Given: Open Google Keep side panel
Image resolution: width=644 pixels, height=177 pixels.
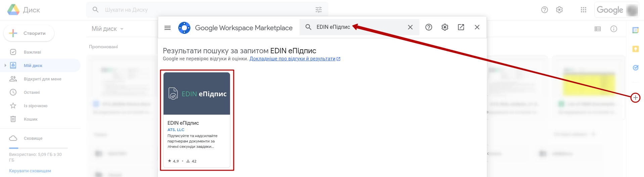Looking at the screenshot, I should (x=635, y=49).
